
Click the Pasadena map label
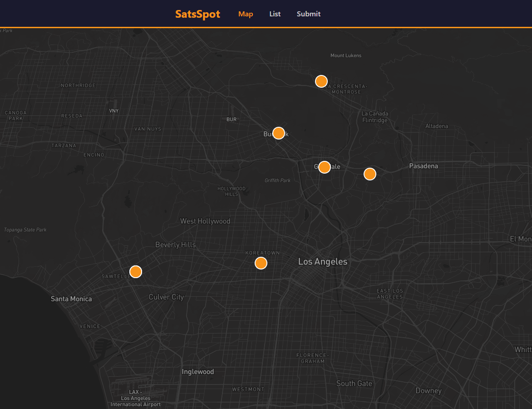(424, 166)
